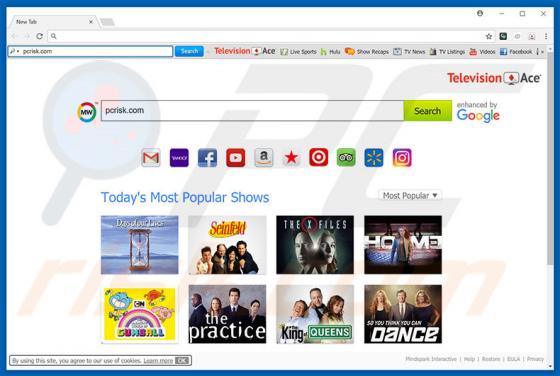Open the Gmail shortcut icon
This screenshot has width=560, height=376.
coord(151,157)
